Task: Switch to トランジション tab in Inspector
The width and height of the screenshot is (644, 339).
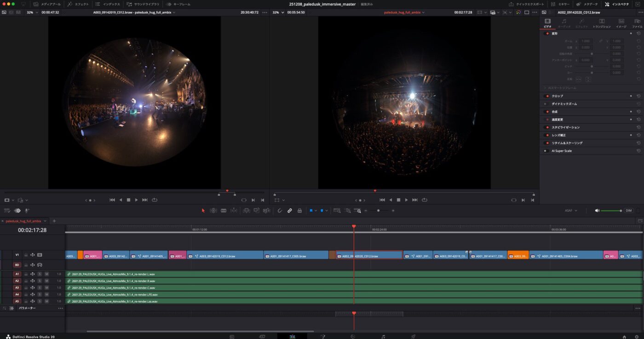Action: coord(602,23)
